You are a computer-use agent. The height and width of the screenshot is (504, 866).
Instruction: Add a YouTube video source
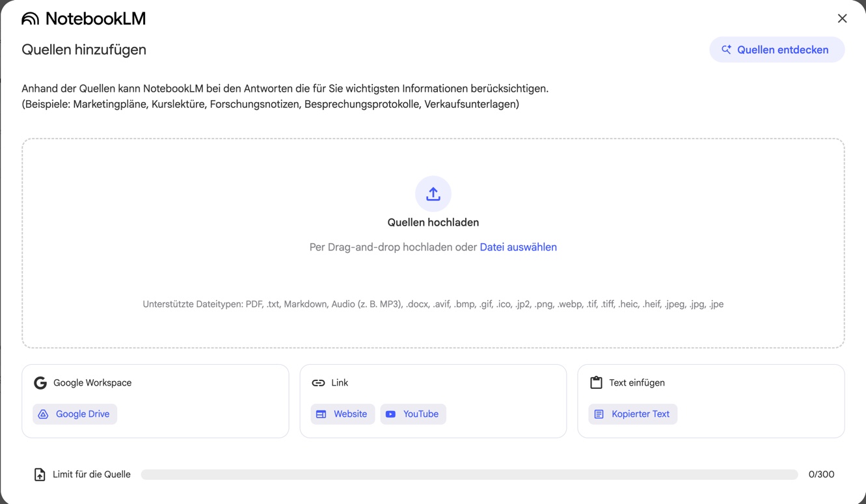pos(413,414)
